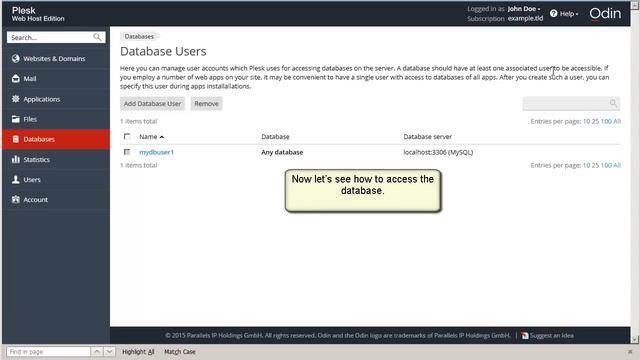
Task: Open the Account section
Action: (x=56, y=199)
